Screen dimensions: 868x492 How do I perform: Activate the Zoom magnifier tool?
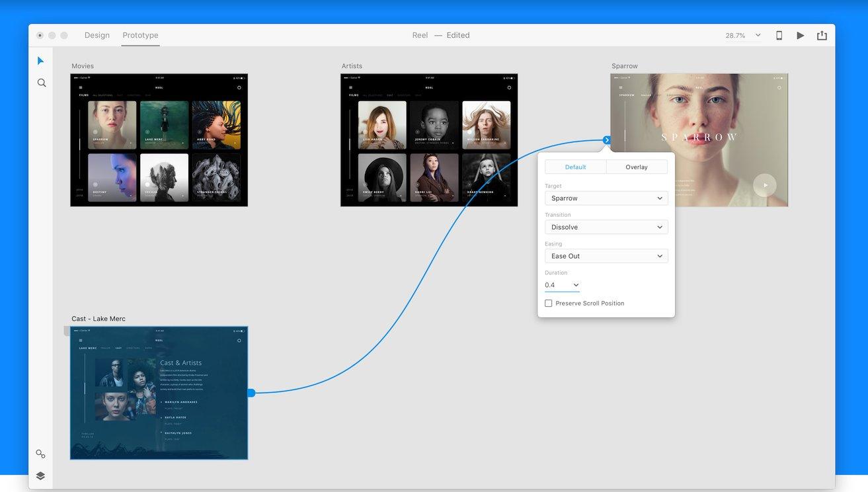tap(41, 83)
